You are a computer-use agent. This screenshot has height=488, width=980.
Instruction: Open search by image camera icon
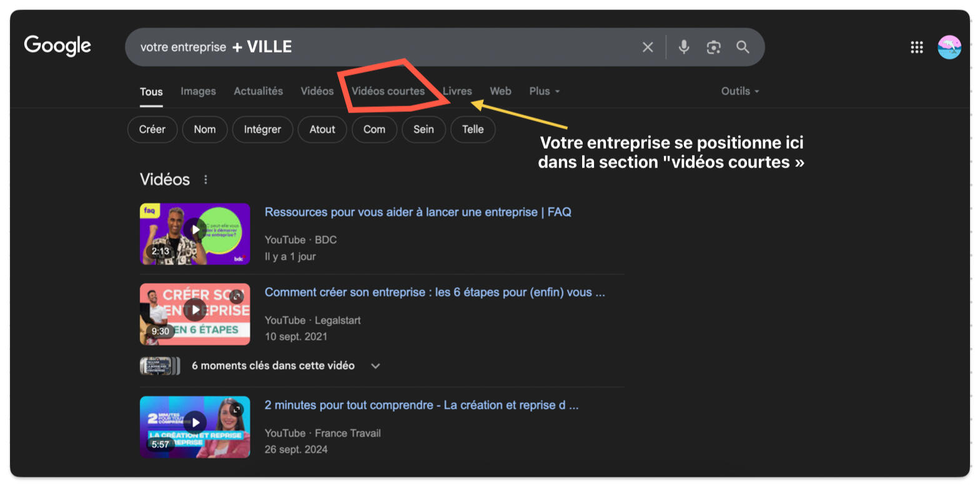[713, 47]
